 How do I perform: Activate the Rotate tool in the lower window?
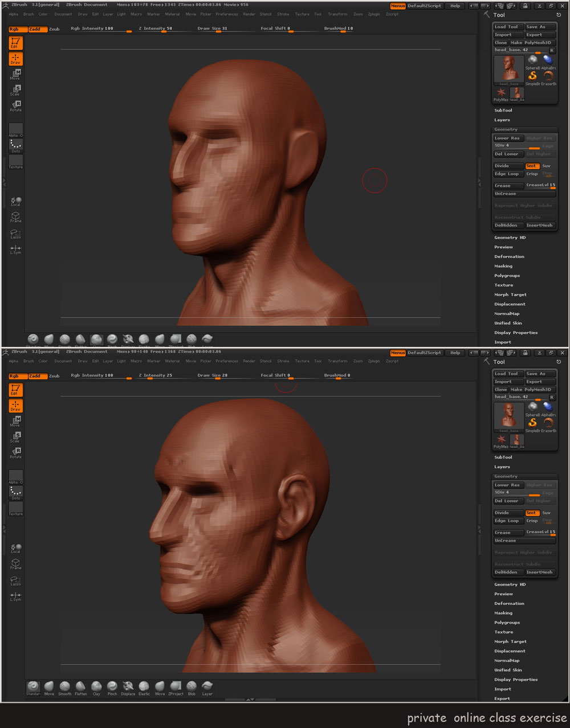(15, 452)
